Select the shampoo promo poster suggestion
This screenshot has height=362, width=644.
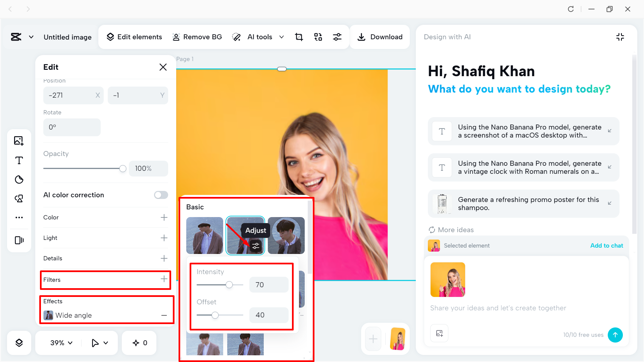click(524, 204)
